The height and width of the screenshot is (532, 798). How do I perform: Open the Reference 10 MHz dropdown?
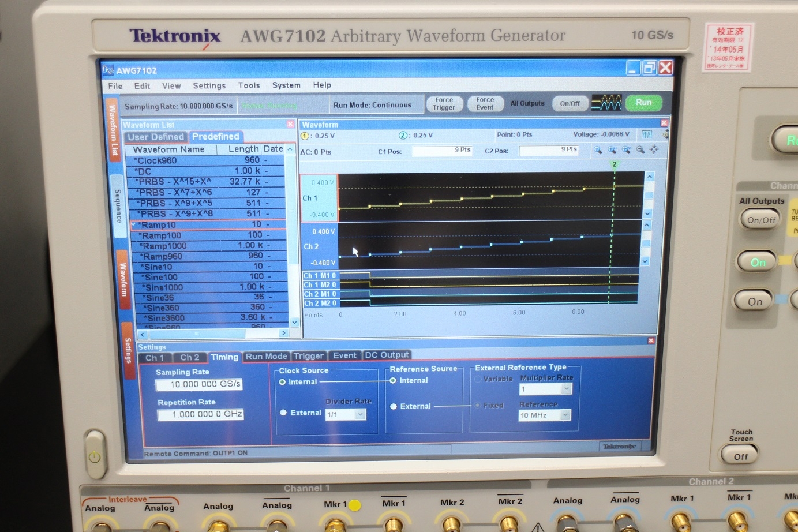point(544,415)
